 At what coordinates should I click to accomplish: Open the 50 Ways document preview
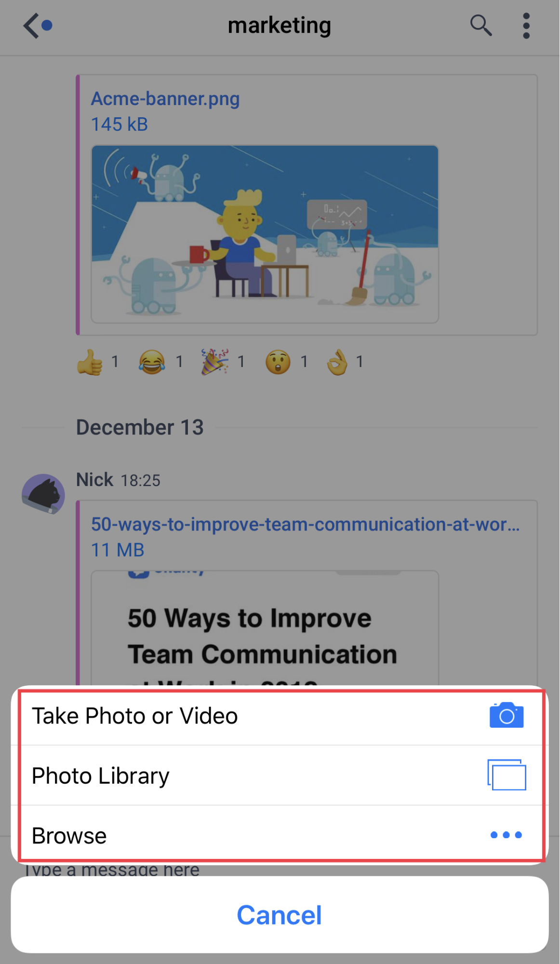point(265,628)
